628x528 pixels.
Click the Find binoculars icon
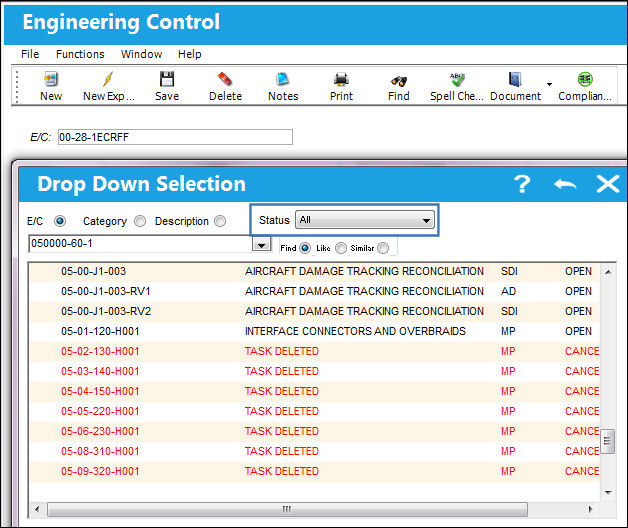[x=399, y=81]
